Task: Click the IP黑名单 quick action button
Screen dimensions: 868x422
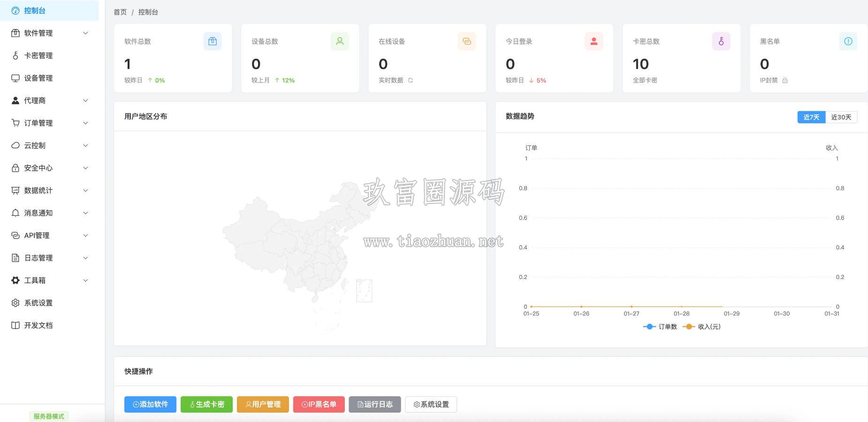Action: [319, 404]
